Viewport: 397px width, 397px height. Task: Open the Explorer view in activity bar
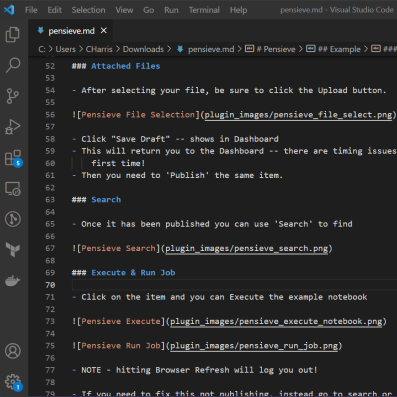pyautogui.click(x=13, y=34)
